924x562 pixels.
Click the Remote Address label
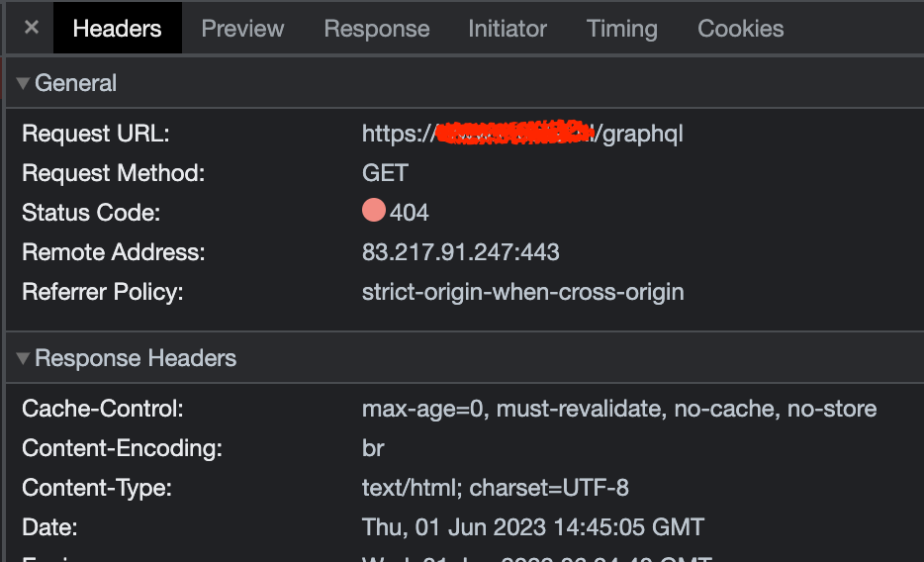click(x=113, y=252)
